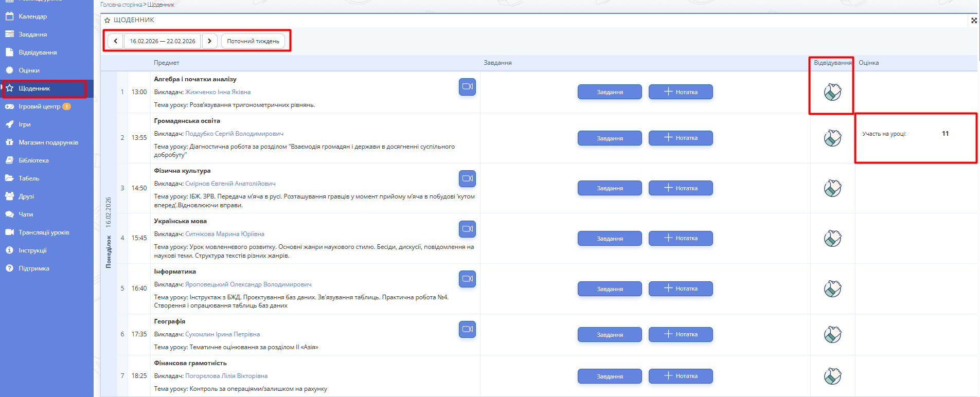Click teacher link Сухомлин Ірина Петрівна
Image resolution: width=980 pixels, height=397 pixels.
pos(222,334)
